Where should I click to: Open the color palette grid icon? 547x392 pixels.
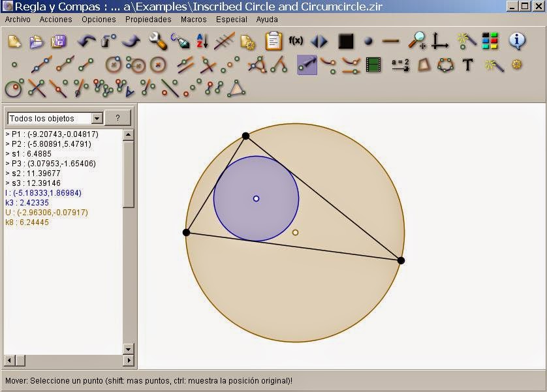point(489,39)
